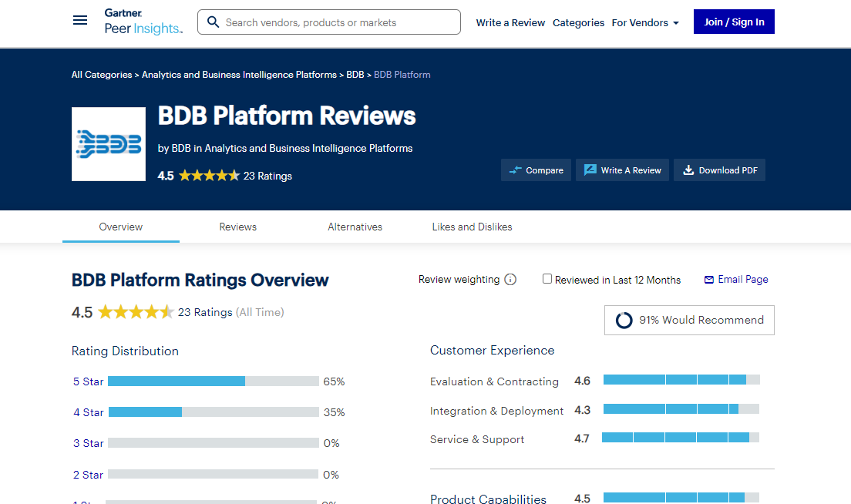This screenshot has width=851, height=504.
Task: Click the Email Page envelope icon
Action: [x=709, y=280]
